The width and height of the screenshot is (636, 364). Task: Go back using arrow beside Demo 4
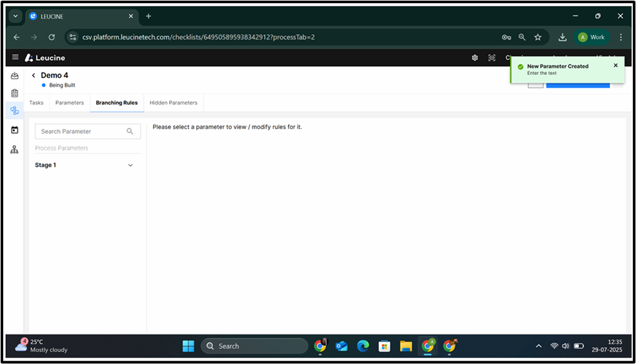34,76
